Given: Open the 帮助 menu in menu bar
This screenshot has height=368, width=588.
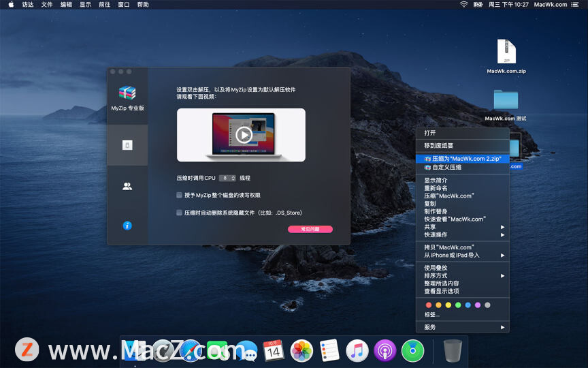Looking at the screenshot, I should [x=143, y=5].
